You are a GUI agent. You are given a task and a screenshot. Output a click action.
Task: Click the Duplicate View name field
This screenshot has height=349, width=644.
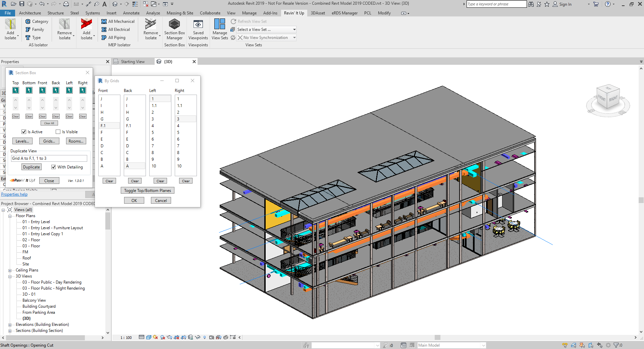tap(49, 158)
